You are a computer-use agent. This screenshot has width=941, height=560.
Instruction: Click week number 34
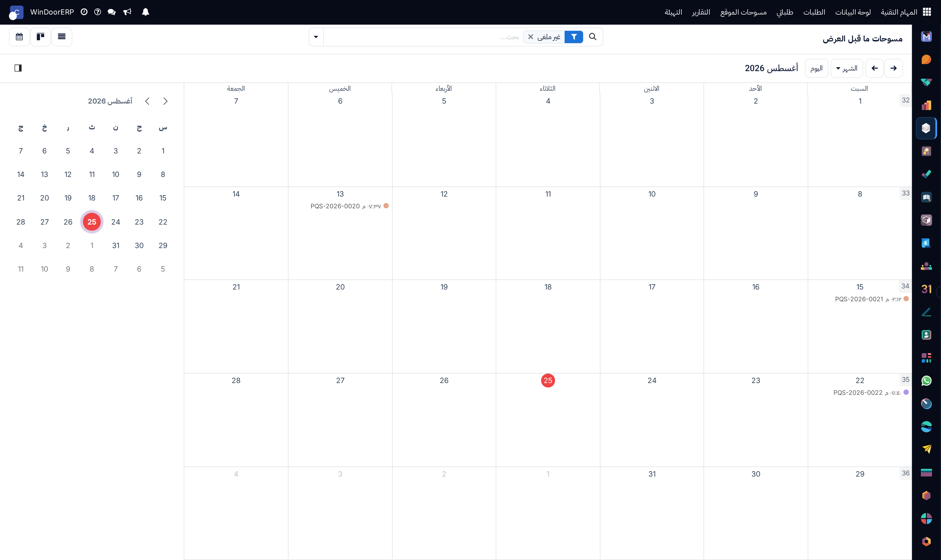(905, 286)
